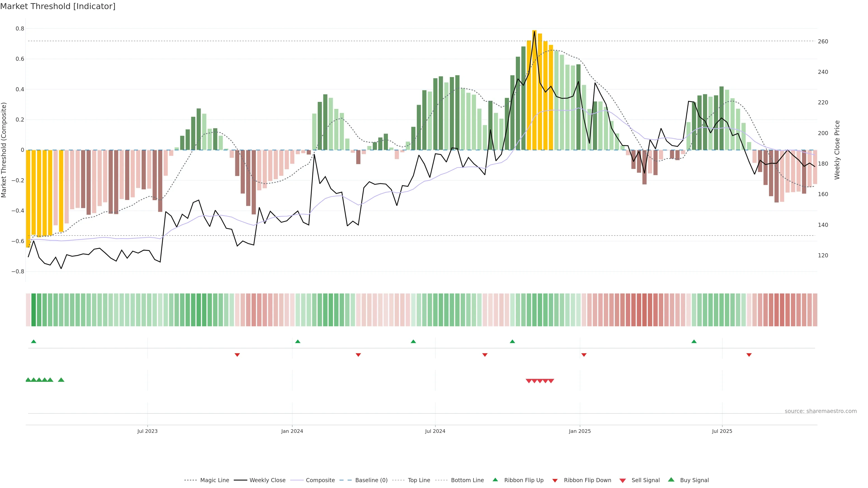868x488 pixels.
Task: Click the darkest green ribbon segment at far left
Action: coord(33,310)
